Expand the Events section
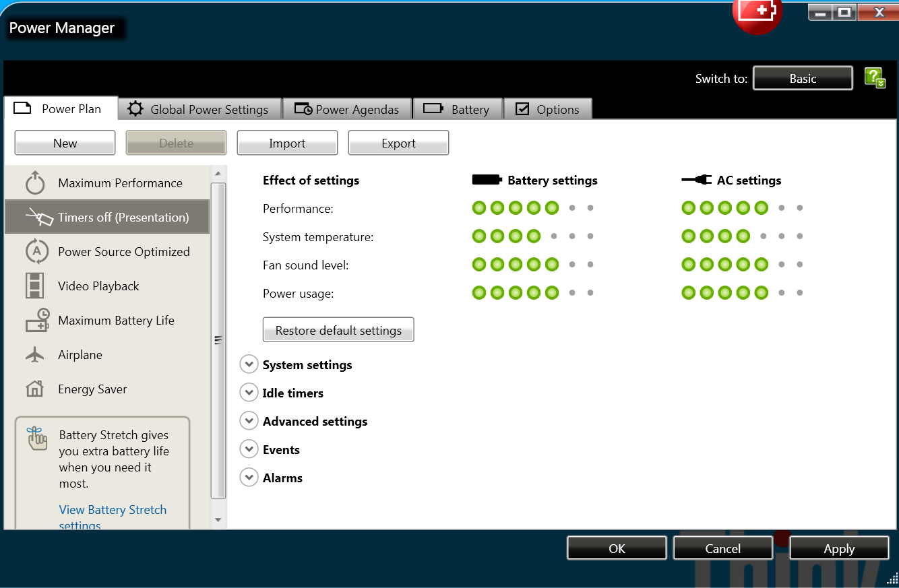The width and height of the screenshot is (899, 588). click(x=249, y=449)
